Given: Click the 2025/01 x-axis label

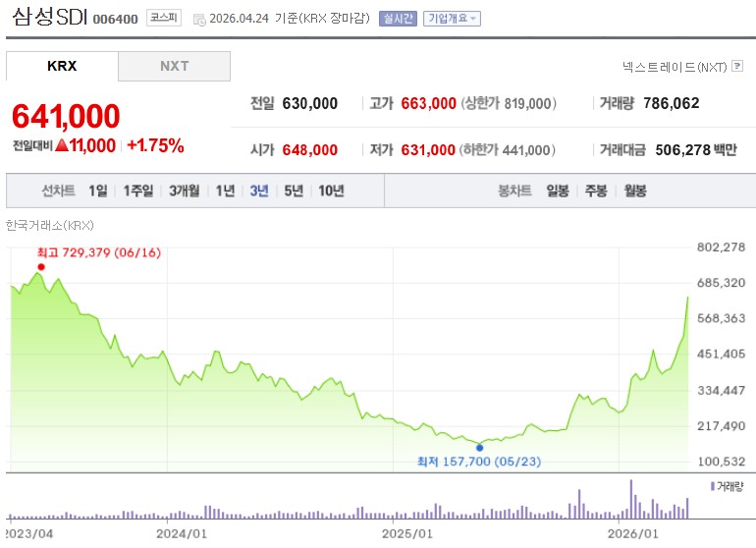Looking at the screenshot, I should tap(406, 533).
